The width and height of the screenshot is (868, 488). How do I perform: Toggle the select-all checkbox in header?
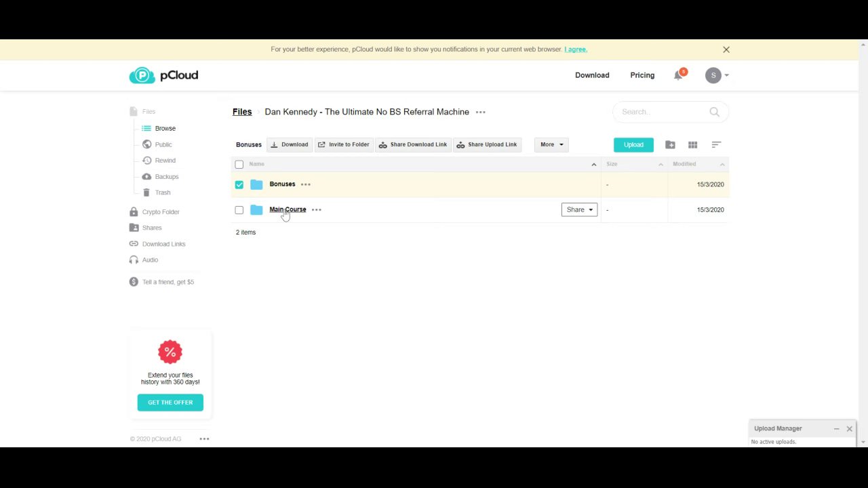tap(239, 164)
